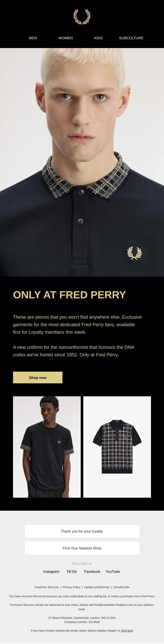This screenshot has width=164, height=644.
Task: Click the Unsubscribe link
Action: point(121,587)
